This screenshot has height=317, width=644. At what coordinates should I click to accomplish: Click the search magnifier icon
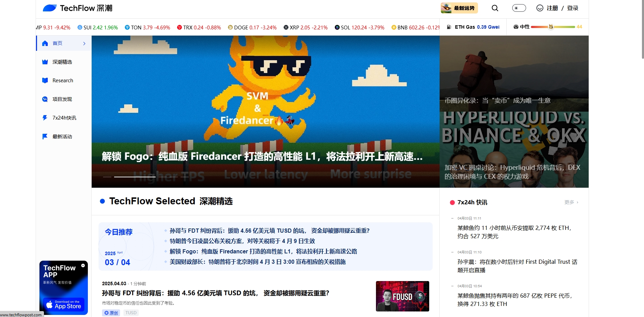click(x=495, y=8)
